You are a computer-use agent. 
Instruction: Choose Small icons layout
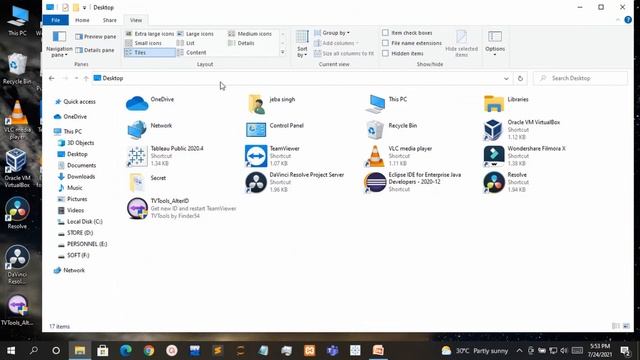(143, 43)
